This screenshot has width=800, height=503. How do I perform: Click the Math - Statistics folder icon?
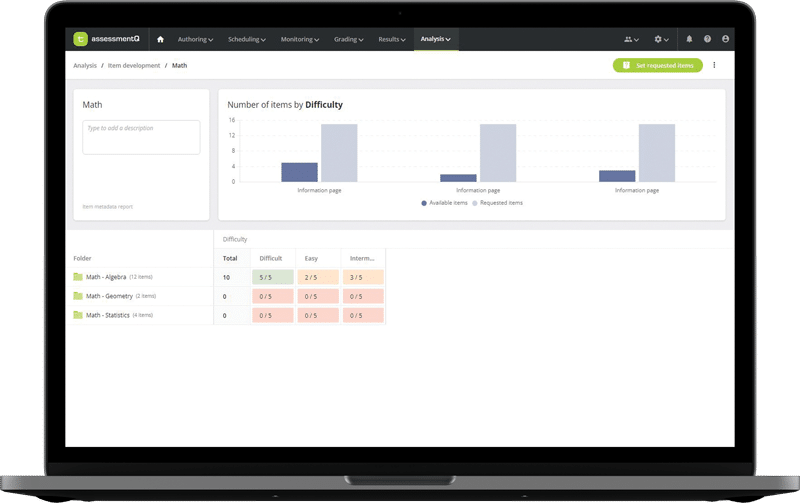tap(78, 315)
